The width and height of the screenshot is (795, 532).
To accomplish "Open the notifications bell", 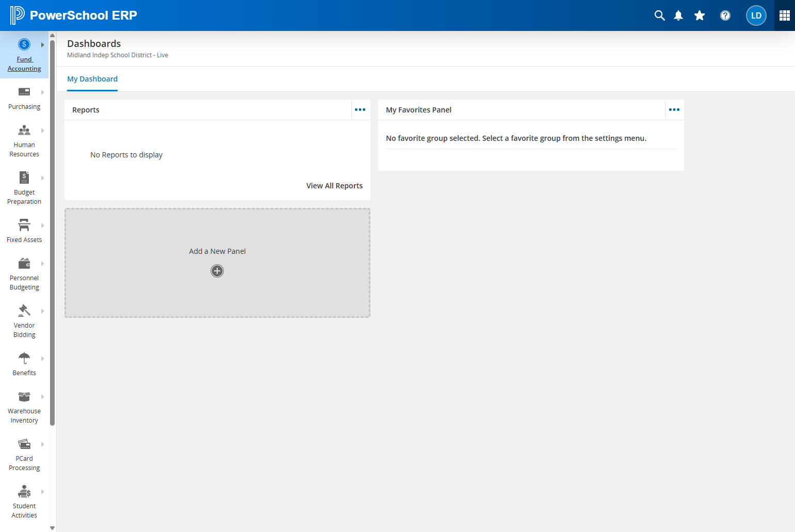I will tap(678, 15).
